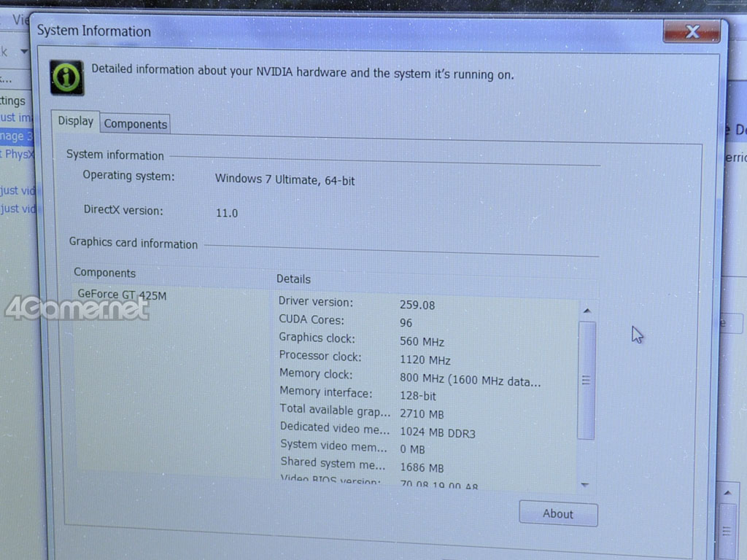
Task: Click the green NVIDIA information icon
Action: [66, 77]
